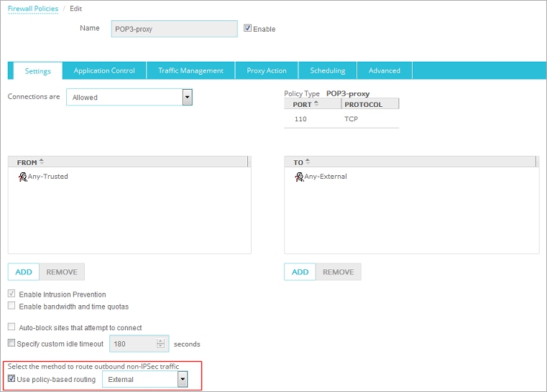Click the idle timeout seconds stepper
Screen dimensions: 547x392
point(161,344)
